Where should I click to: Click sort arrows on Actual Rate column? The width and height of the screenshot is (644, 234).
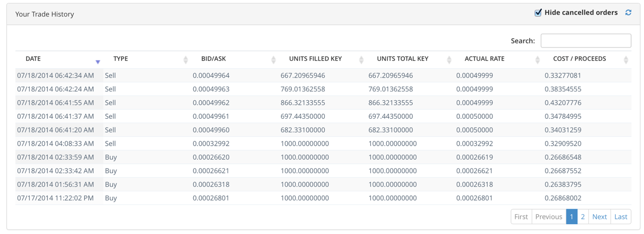(x=537, y=60)
